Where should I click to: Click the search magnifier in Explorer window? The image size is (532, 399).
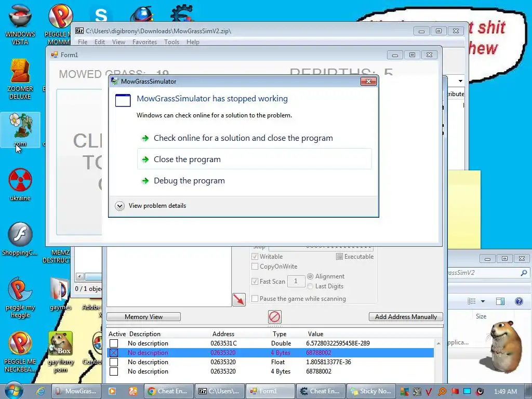(524, 272)
